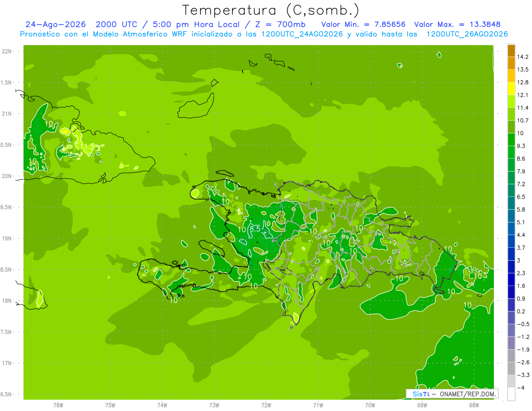
Task: Click the '6.5' legend value
Action: click(521, 197)
